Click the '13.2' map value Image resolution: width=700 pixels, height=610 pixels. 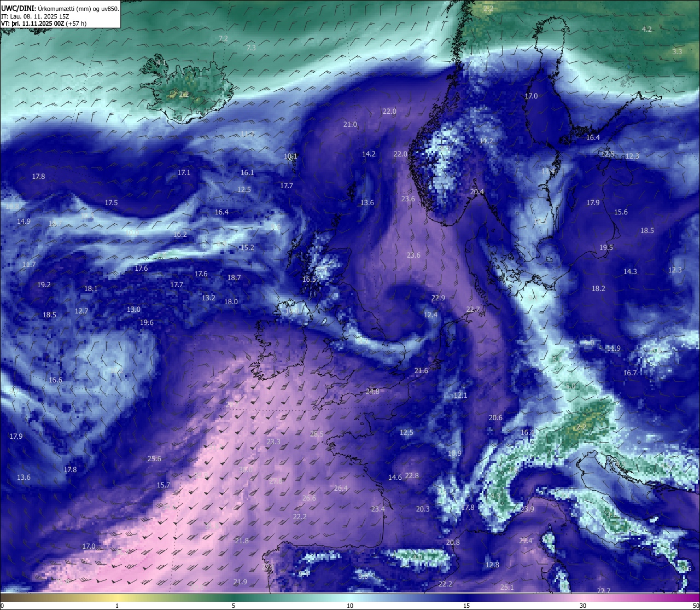208,298
